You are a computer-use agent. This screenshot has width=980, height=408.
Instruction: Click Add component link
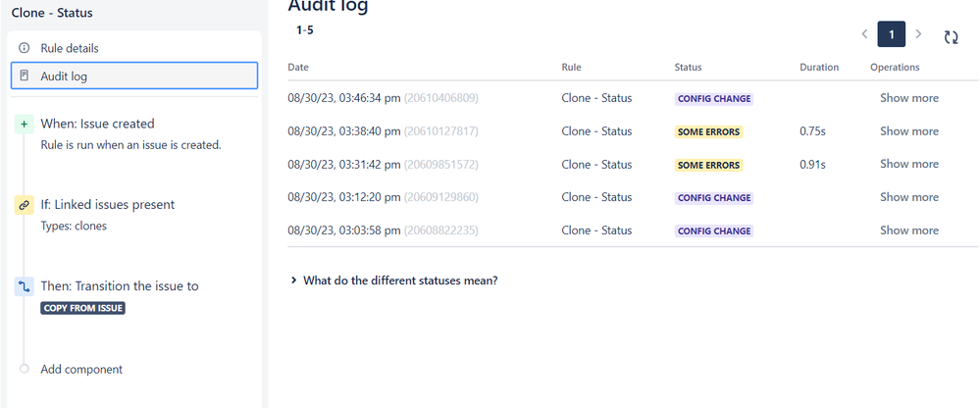(81, 370)
